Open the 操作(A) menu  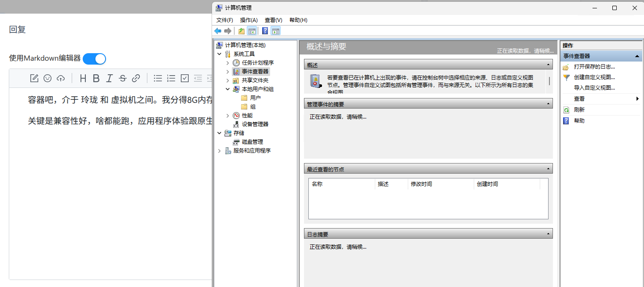(249, 20)
